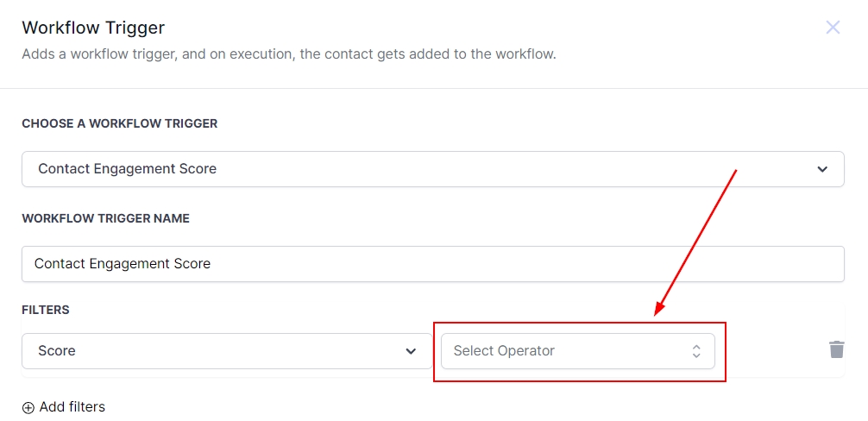The image size is (868, 421).
Task: Click the "CHOOSE A WORKFLOW TRIGGER" label
Action: pyautogui.click(x=119, y=123)
